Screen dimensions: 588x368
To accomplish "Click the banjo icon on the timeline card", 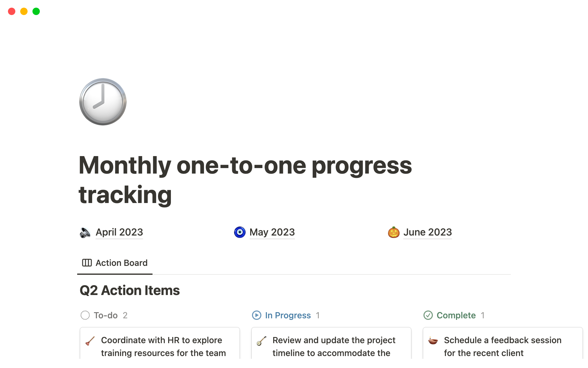I will 262,341.
